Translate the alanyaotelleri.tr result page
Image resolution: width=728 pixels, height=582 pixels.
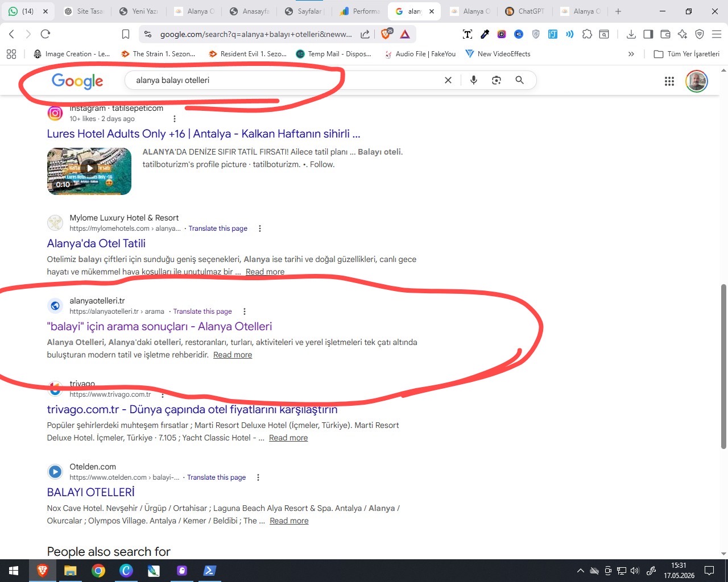coord(202,311)
